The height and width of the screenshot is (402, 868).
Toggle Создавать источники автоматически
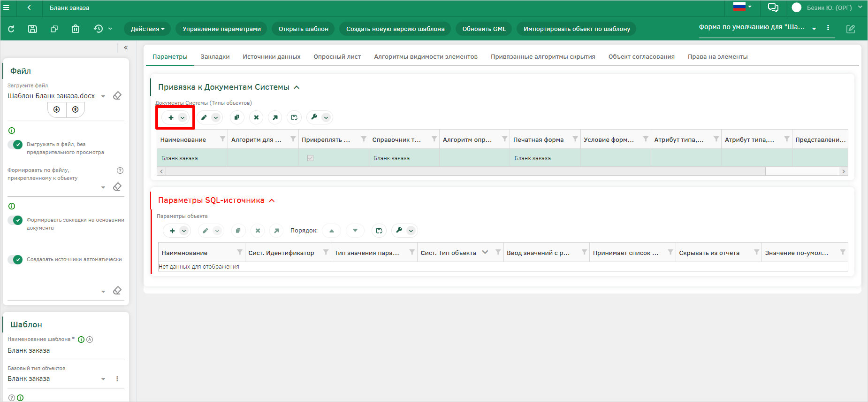[x=15, y=260]
